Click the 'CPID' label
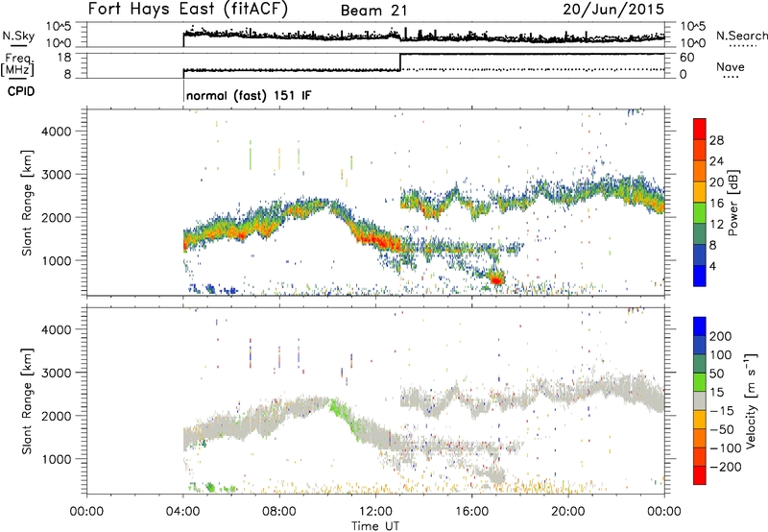The height and width of the screenshot is (532, 768). (x=21, y=91)
